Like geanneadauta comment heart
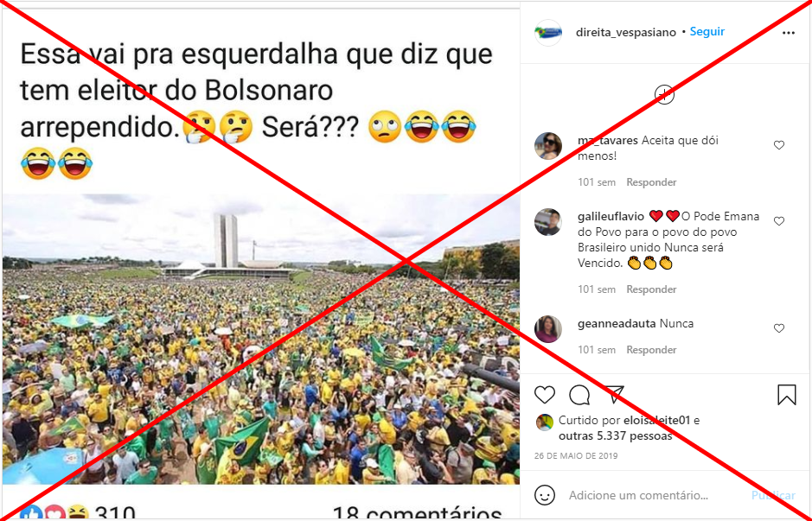812x521 pixels. pyautogui.click(x=779, y=328)
